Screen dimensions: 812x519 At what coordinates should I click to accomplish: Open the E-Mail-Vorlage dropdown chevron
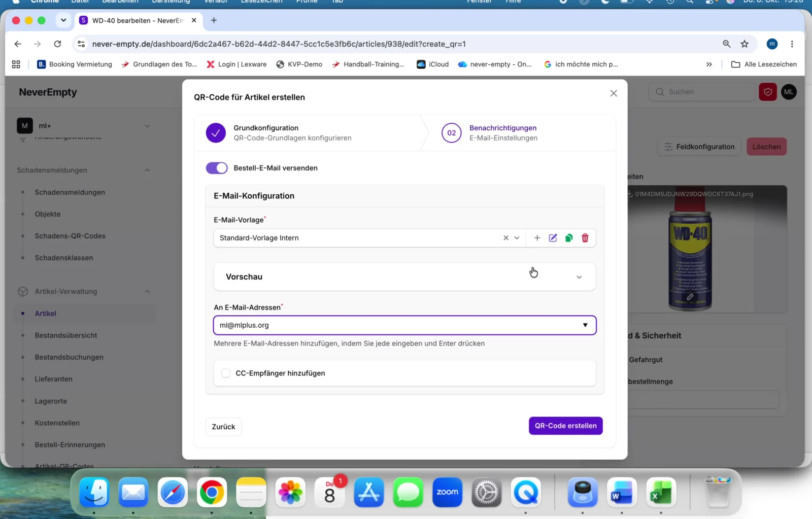point(517,238)
